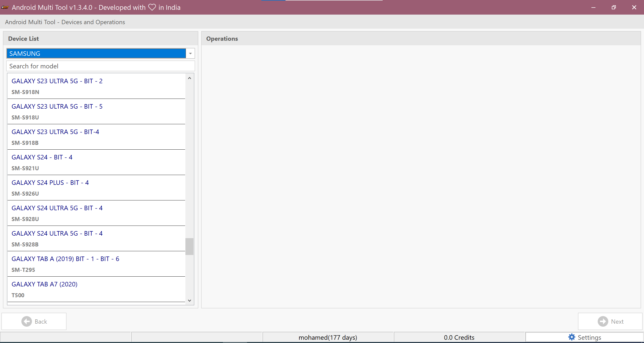Click the Next arrow icon
The width and height of the screenshot is (644, 343).
(x=603, y=321)
